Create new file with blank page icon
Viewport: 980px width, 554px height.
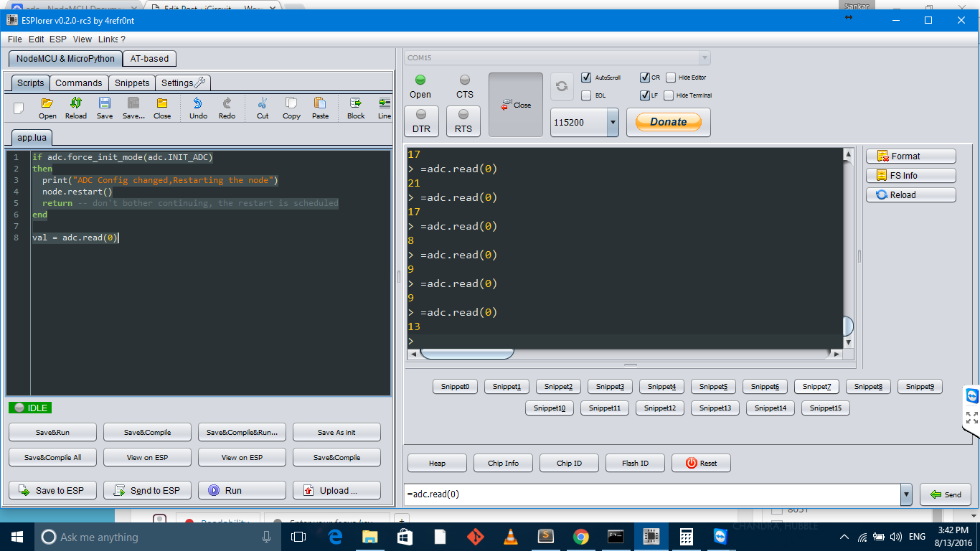coord(19,108)
